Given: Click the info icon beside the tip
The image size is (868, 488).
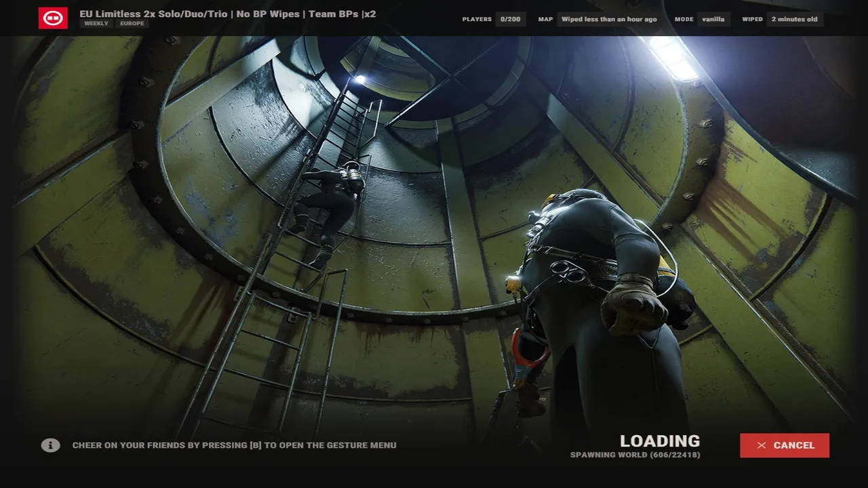Looking at the screenshot, I should click(x=50, y=445).
